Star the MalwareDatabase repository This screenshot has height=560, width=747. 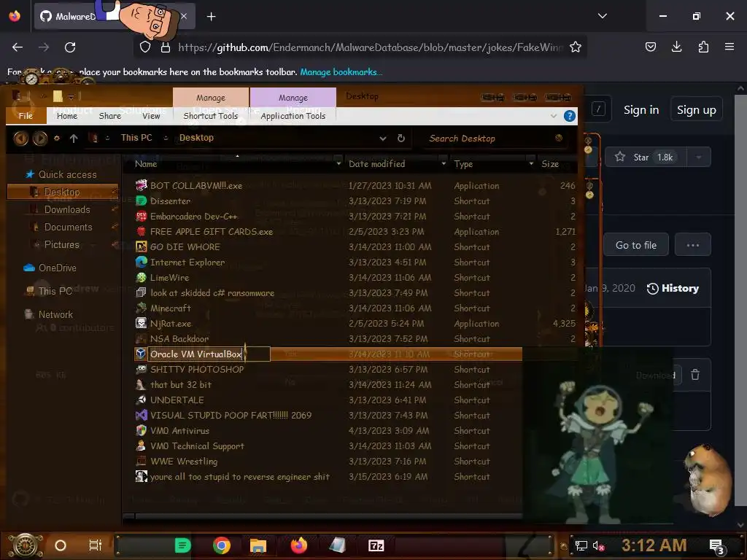(x=646, y=157)
